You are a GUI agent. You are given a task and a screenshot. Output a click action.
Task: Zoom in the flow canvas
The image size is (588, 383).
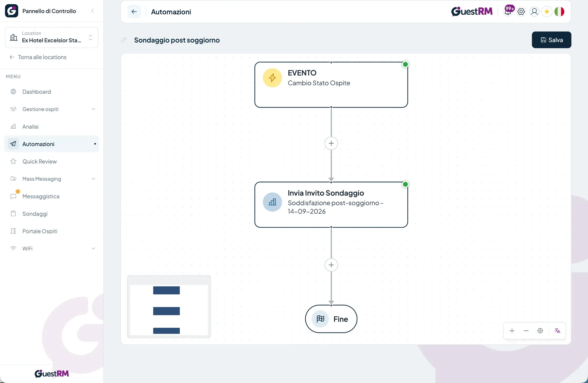point(512,331)
